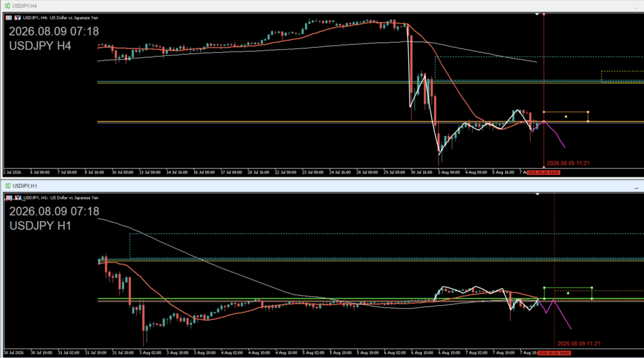This screenshot has height=358, width=644.
Task: Select the chart shift triangle on H1 chart
Action: coord(537,194)
